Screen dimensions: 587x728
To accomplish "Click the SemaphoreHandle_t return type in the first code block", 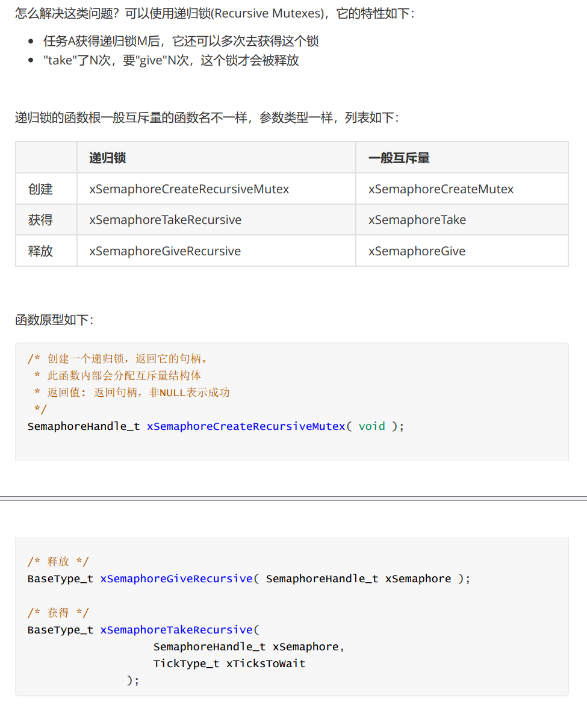I will (84, 426).
